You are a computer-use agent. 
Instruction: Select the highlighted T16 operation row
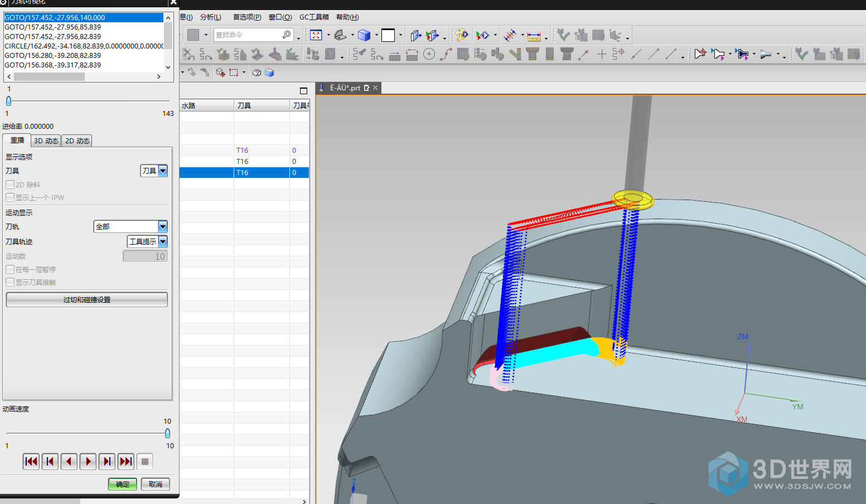pos(244,173)
